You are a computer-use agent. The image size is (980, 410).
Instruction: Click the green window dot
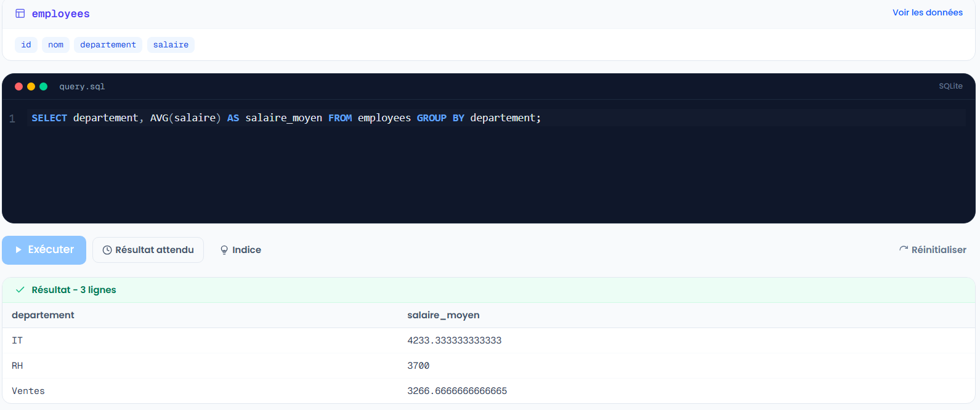pos(44,87)
